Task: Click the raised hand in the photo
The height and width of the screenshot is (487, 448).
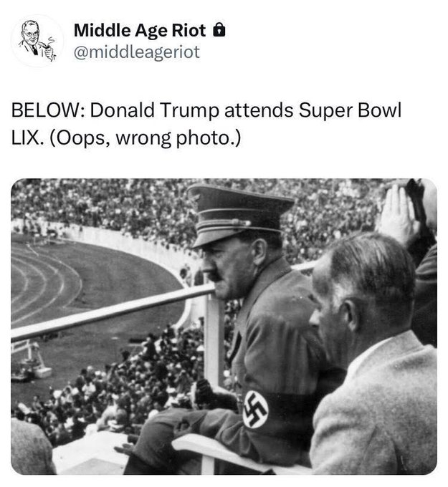Action: 398,214
